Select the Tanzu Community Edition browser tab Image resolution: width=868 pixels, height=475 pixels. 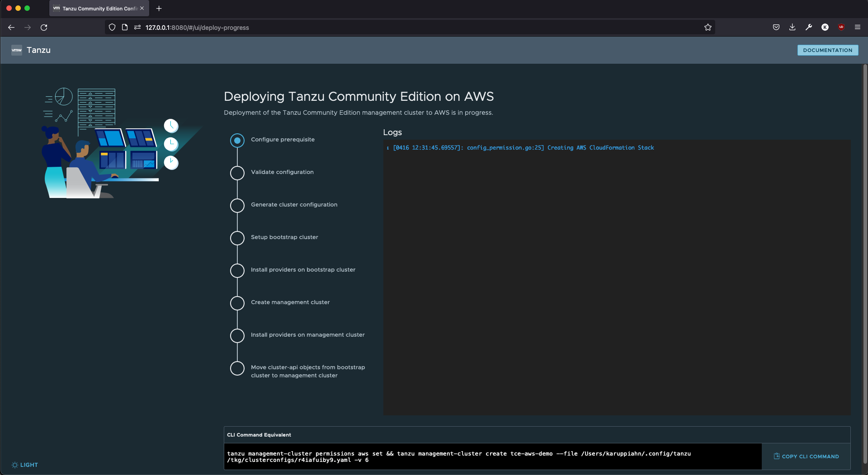pos(99,9)
